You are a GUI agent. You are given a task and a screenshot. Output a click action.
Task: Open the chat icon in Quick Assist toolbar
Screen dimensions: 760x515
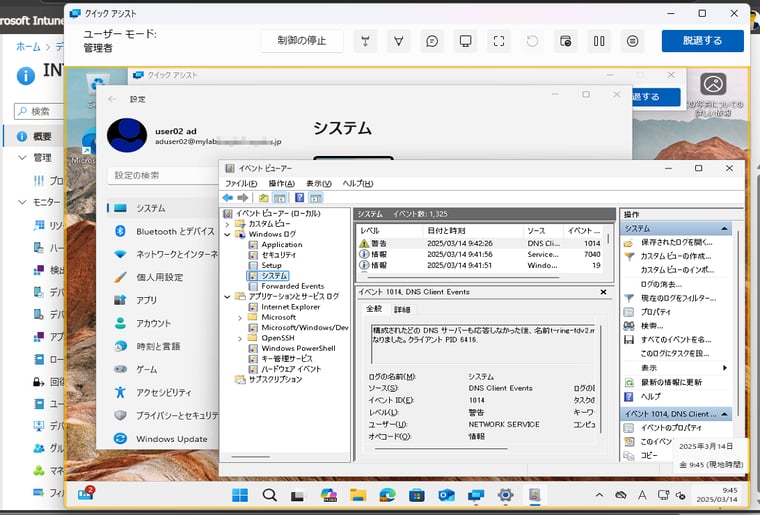click(x=432, y=41)
